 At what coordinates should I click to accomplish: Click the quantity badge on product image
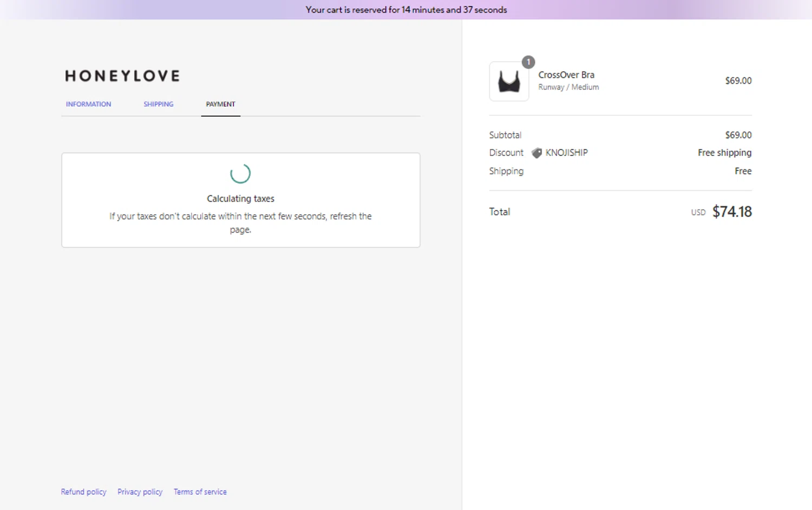pos(528,62)
